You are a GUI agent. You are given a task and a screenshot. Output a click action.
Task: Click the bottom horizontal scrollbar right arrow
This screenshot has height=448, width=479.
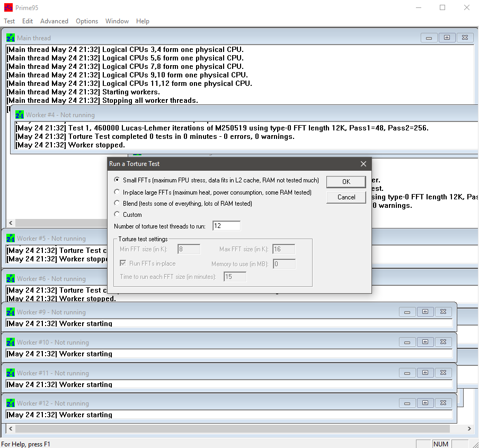coord(469,428)
